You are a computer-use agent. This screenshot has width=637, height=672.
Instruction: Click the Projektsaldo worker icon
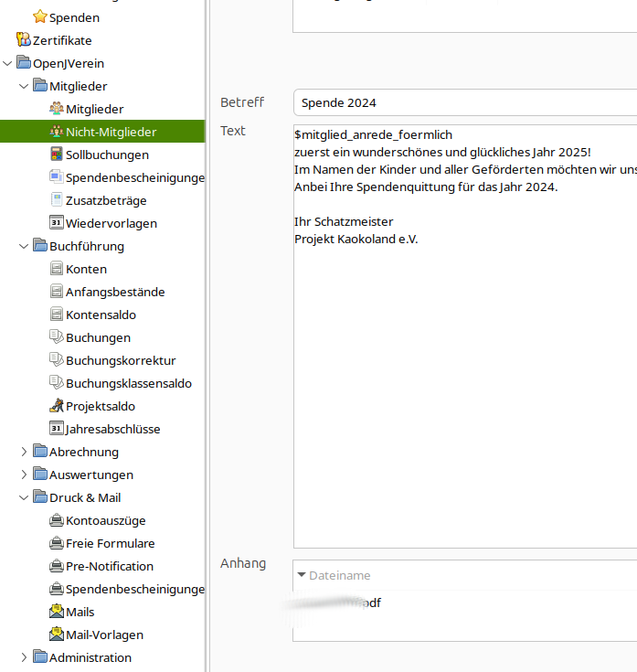click(57, 405)
